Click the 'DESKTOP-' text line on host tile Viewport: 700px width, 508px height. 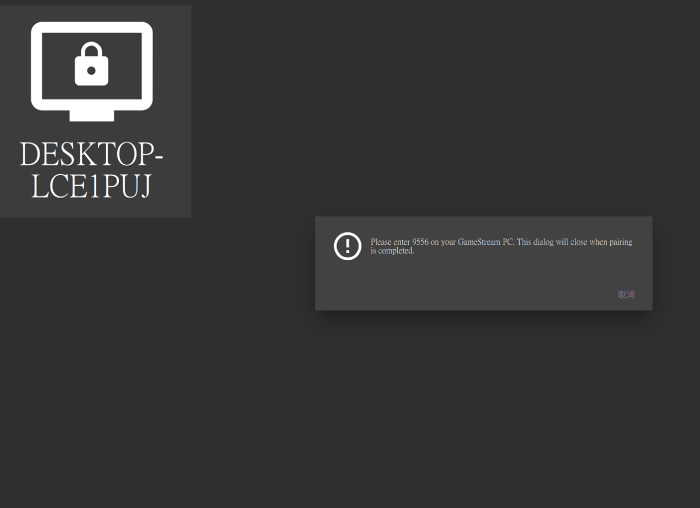coord(91,155)
